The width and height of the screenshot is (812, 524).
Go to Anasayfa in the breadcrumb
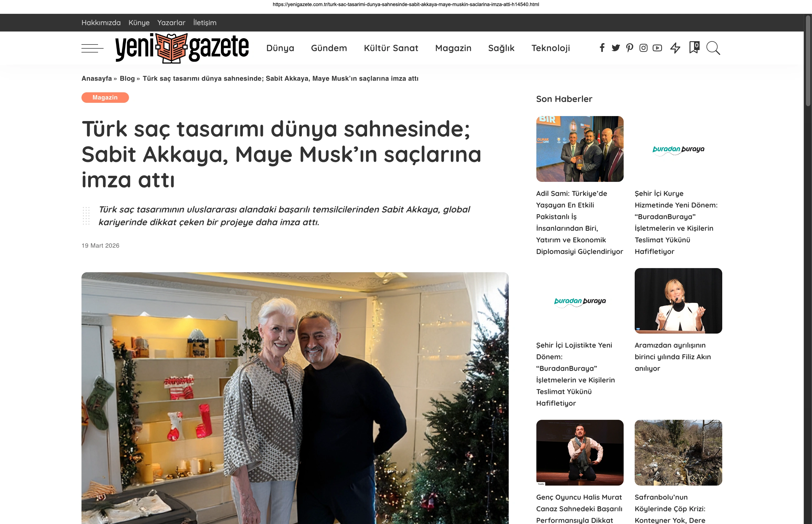click(x=97, y=78)
